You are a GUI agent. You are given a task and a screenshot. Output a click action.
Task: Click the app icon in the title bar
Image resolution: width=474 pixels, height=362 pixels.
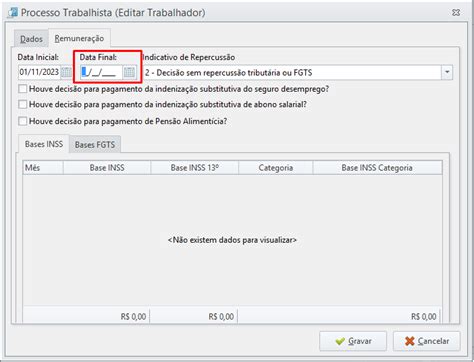13,13
